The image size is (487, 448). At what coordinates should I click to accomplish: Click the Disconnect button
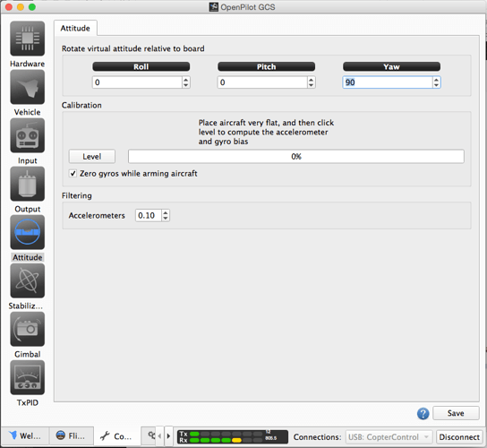click(459, 437)
